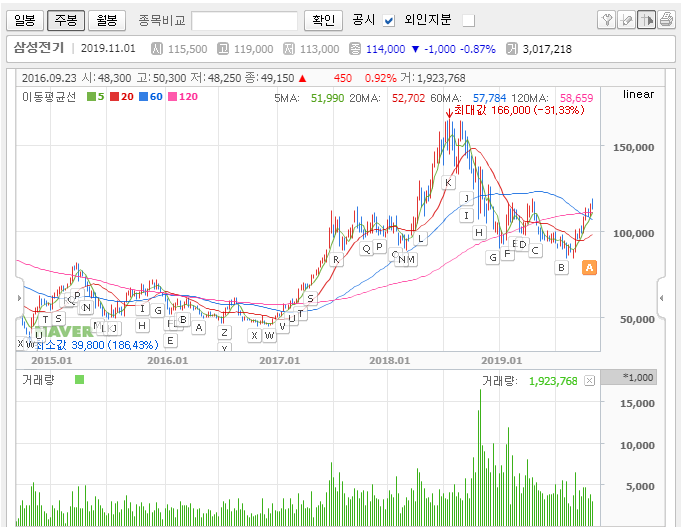This screenshot has width=682, height=527.
Task: Toggle the crosshair cursor tool
Action: click(646, 20)
